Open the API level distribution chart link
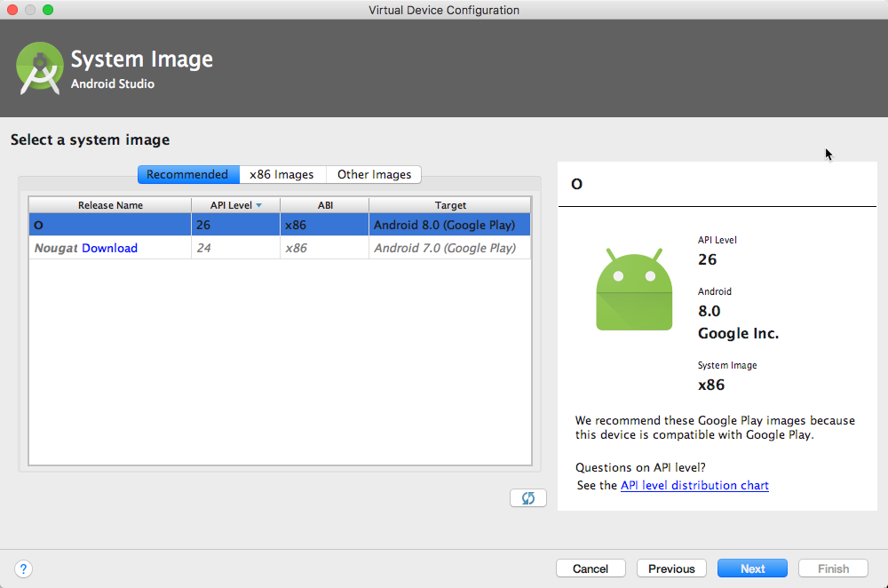Screen dimensions: 888x588 694,486
